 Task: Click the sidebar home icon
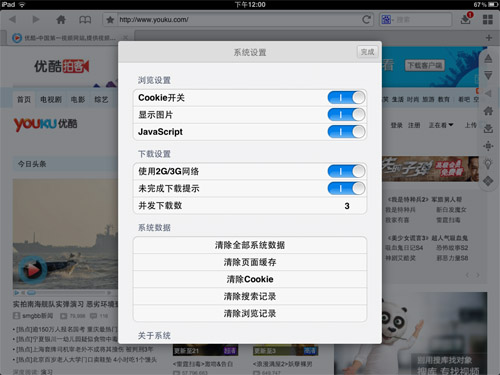[488, 111]
